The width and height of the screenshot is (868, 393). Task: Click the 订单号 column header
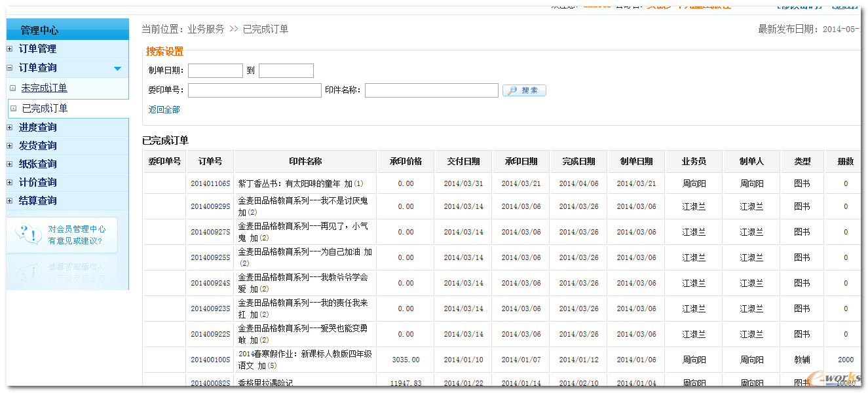(x=210, y=161)
